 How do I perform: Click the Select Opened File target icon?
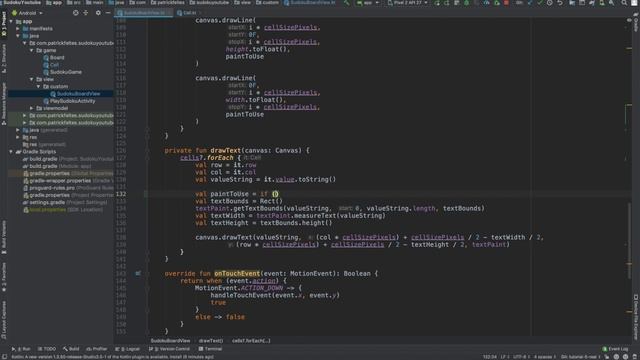[76, 13]
